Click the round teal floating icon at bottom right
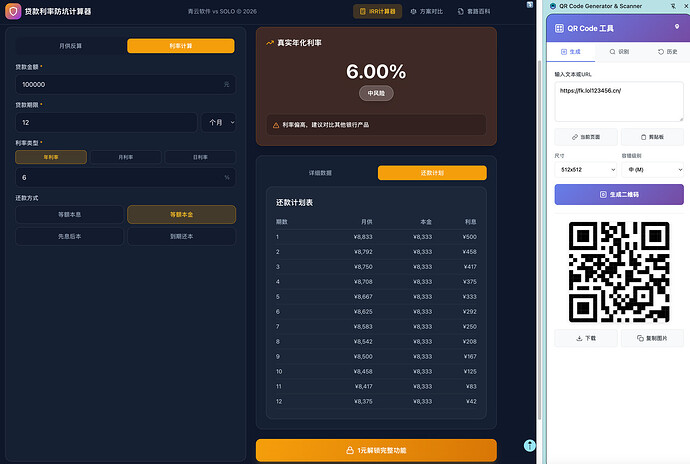The width and height of the screenshot is (690, 464). [x=530, y=446]
